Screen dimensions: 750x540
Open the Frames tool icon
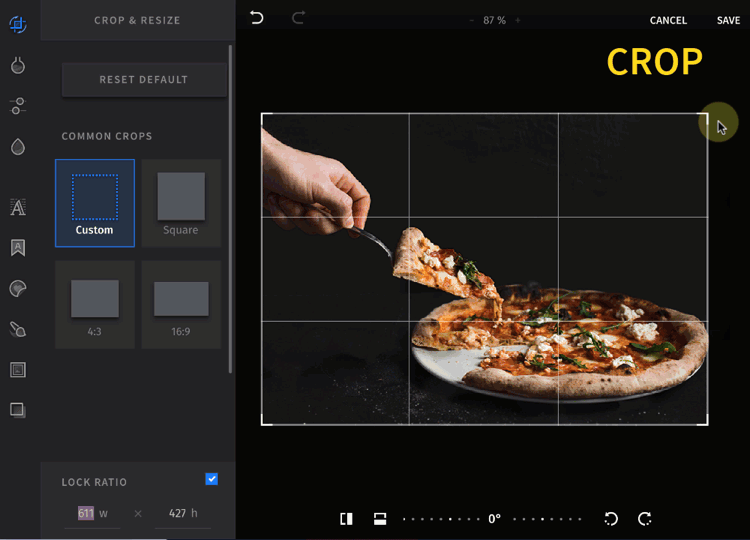click(x=18, y=370)
